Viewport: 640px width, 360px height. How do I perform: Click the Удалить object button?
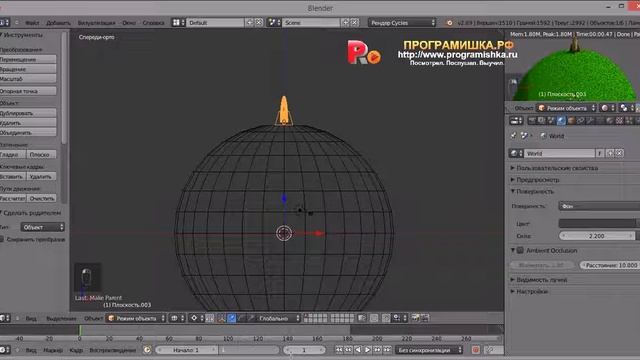click(x=28, y=123)
